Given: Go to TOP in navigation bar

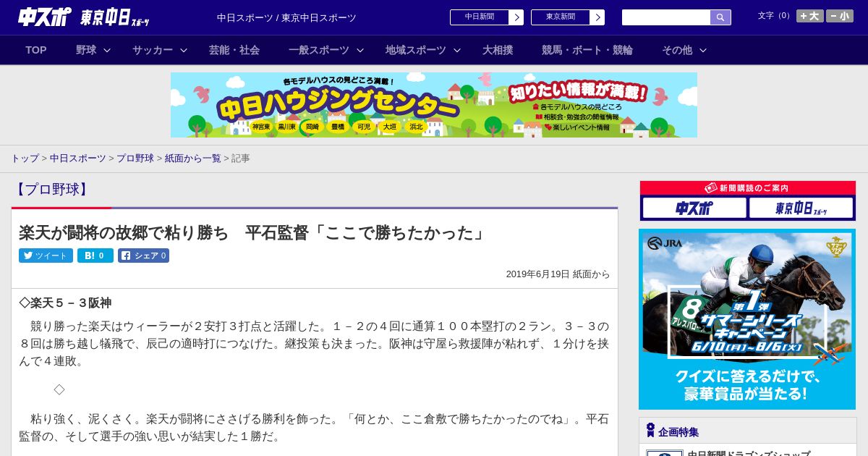Looking at the screenshot, I should tap(36, 50).
